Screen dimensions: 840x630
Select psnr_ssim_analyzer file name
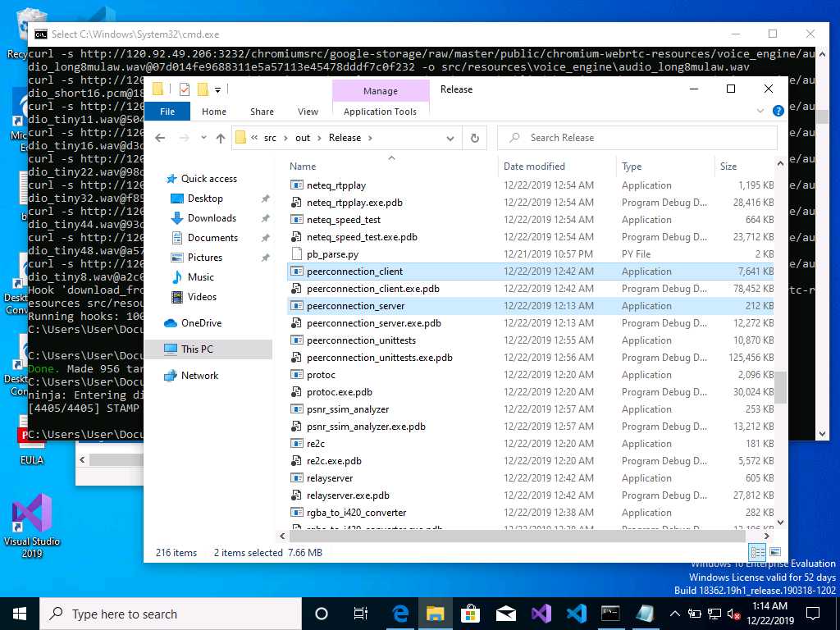(348, 409)
